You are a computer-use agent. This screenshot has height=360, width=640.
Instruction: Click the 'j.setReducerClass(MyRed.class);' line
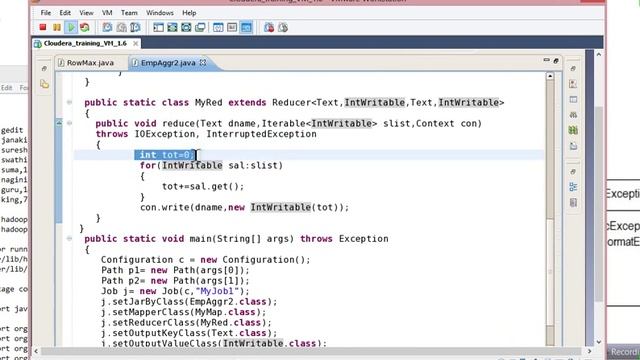(x=186, y=323)
